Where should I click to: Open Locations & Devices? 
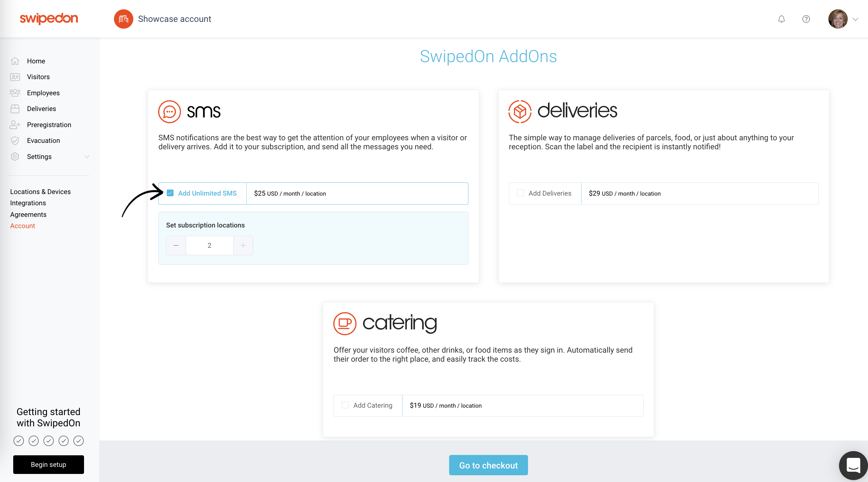click(x=41, y=192)
